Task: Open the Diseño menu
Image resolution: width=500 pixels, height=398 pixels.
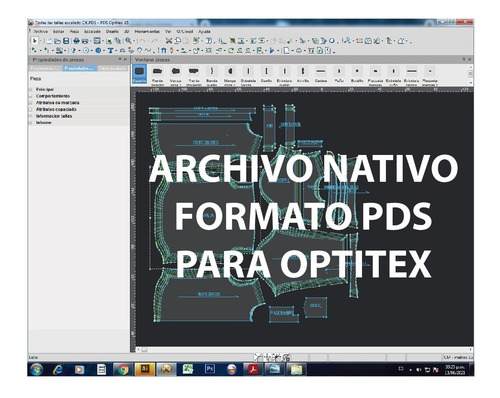Action: tap(112, 31)
